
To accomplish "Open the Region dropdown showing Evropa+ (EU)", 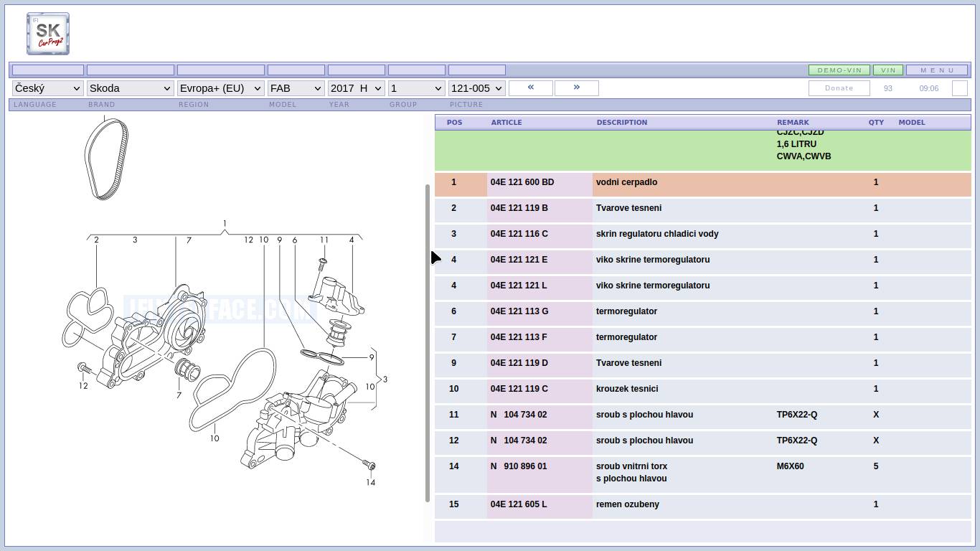I will 221,88.
